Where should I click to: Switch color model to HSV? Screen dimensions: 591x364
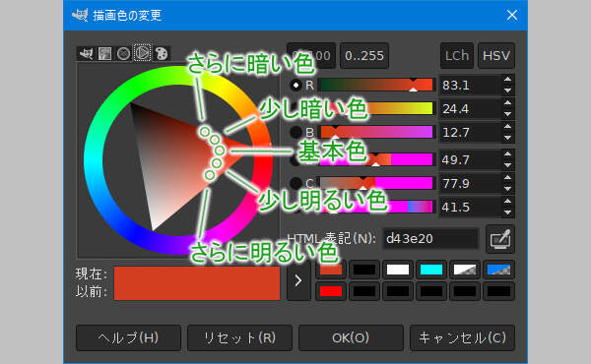(496, 56)
